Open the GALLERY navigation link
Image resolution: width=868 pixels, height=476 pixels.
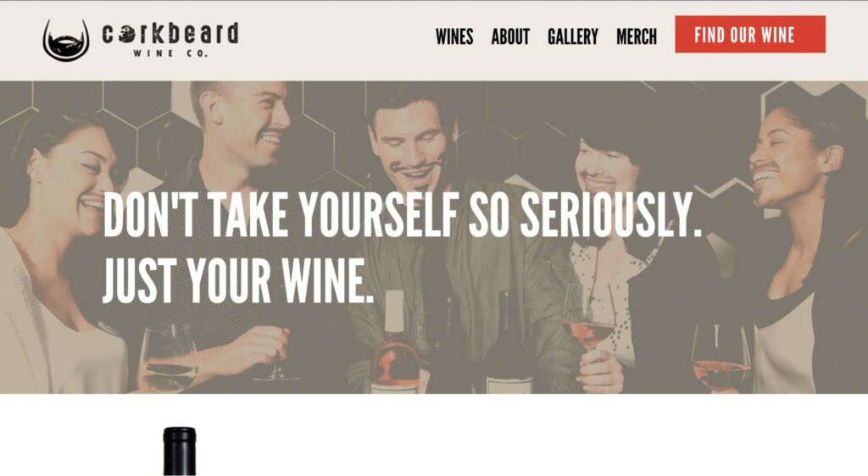(573, 37)
